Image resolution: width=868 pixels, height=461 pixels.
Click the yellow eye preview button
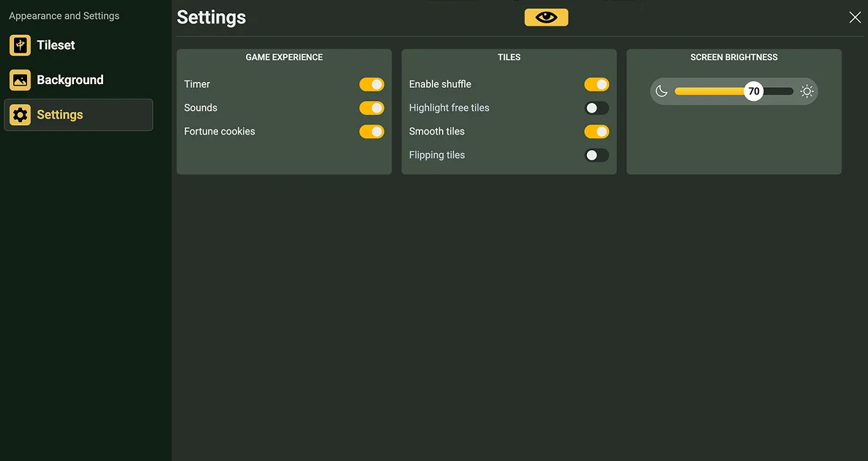point(546,18)
